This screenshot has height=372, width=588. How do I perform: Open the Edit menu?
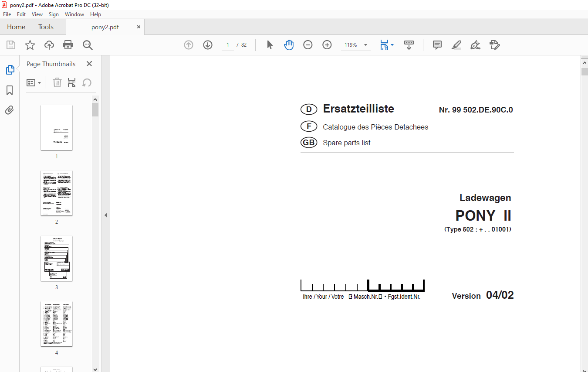coord(21,14)
